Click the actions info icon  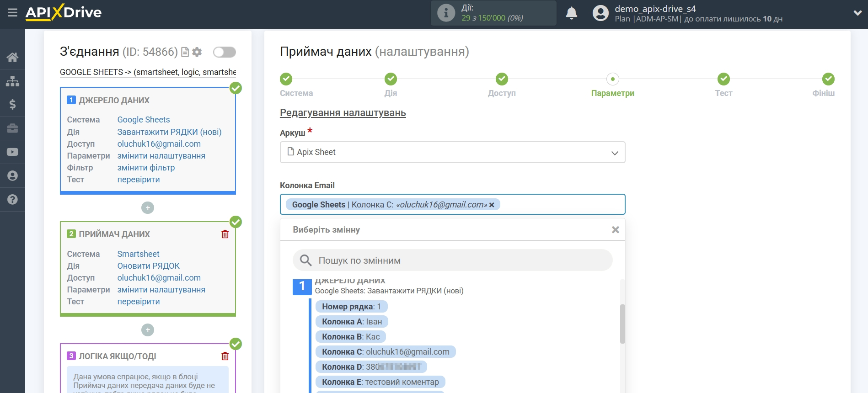[x=446, y=13]
